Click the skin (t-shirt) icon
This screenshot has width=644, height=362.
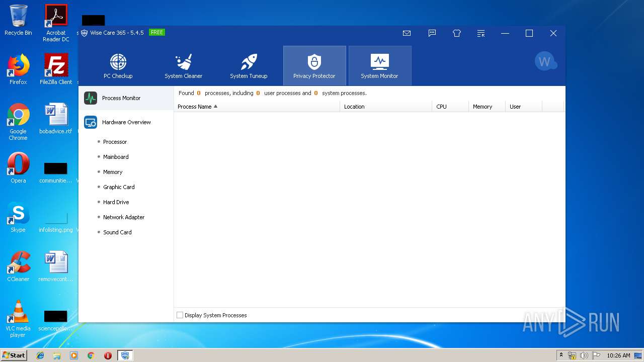[457, 33]
